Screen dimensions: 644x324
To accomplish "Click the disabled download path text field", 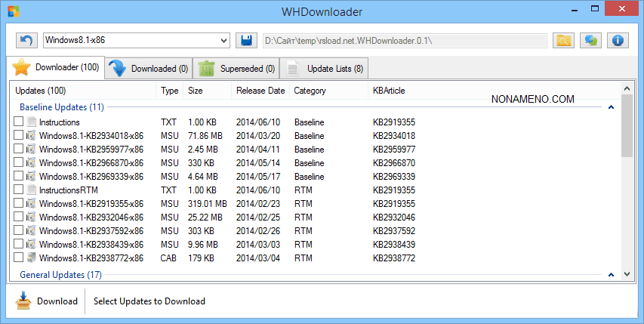I will [x=404, y=40].
